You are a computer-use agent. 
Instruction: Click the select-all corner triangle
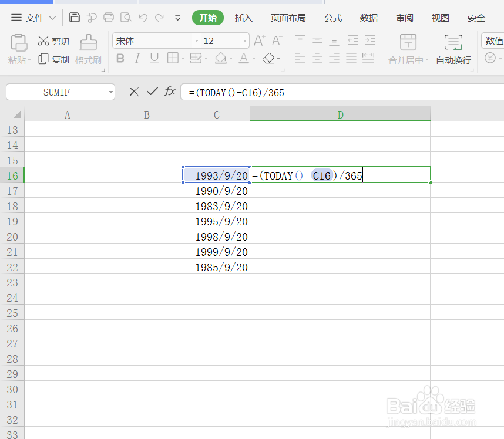16,114
